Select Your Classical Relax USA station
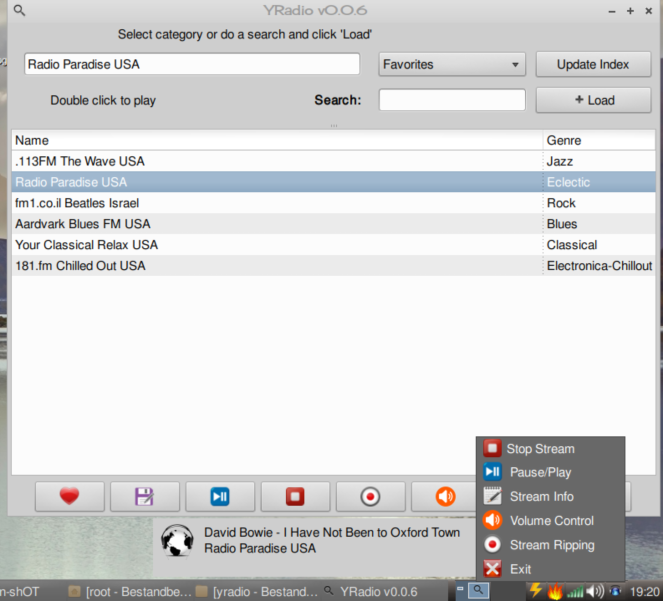This screenshot has width=663, height=601. (x=334, y=245)
